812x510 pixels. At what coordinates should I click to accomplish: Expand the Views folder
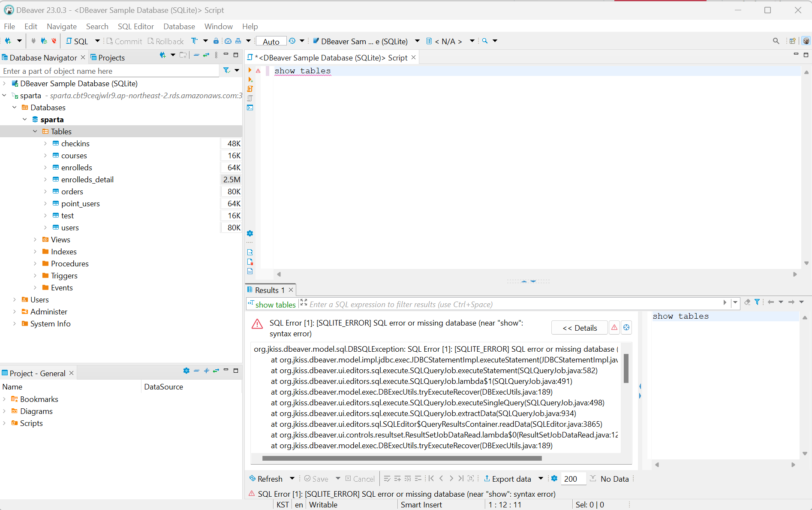pyautogui.click(x=35, y=239)
